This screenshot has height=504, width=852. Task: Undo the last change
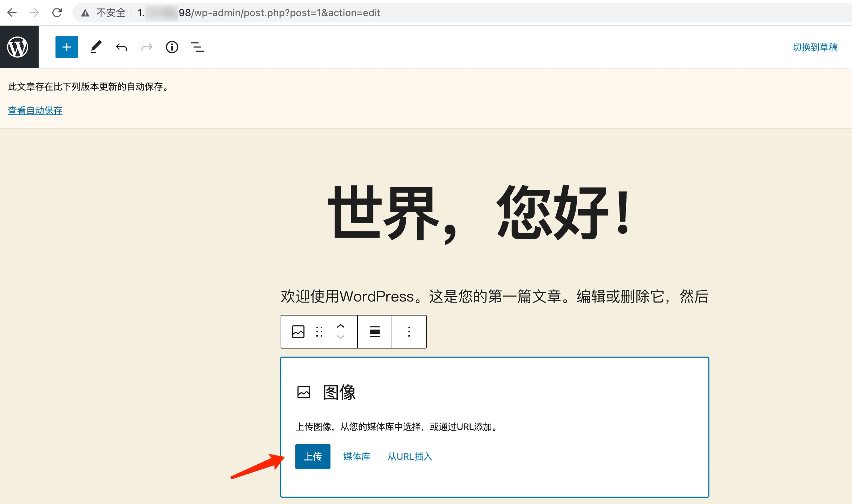(x=122, y=47)
